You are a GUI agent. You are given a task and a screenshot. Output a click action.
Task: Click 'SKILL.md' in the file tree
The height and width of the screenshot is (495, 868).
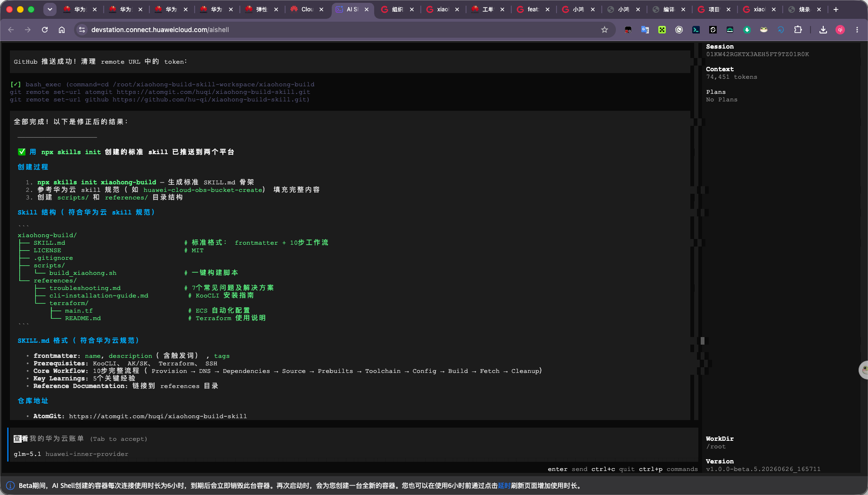coord(49,243)
